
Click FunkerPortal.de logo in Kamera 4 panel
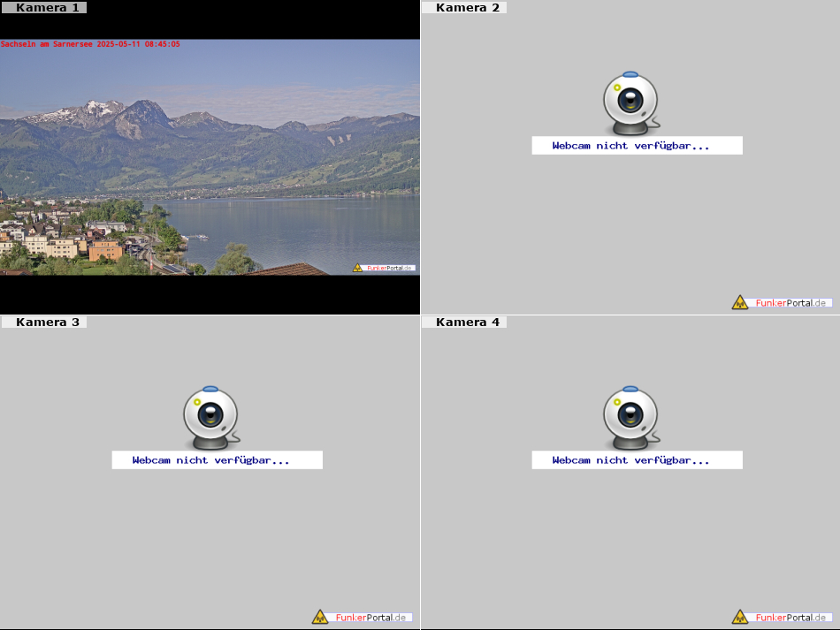(783, 617)
